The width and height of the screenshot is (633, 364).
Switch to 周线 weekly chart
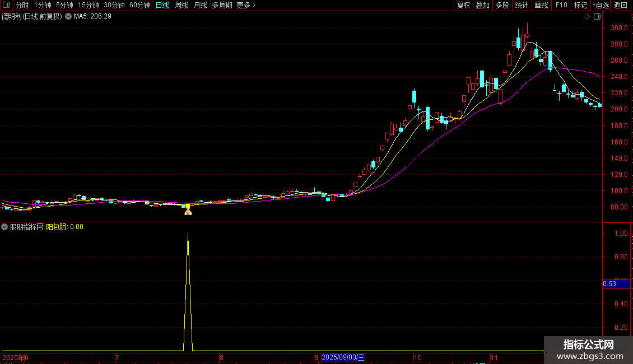[181, 5]
